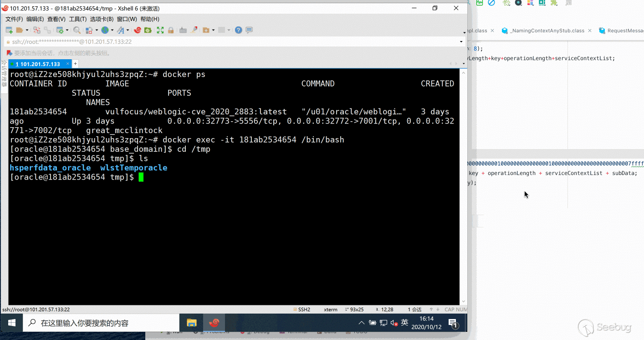Click the chat feedback bubble icon
The width and height of the screenshot is (644, 340).
[249, 30]
